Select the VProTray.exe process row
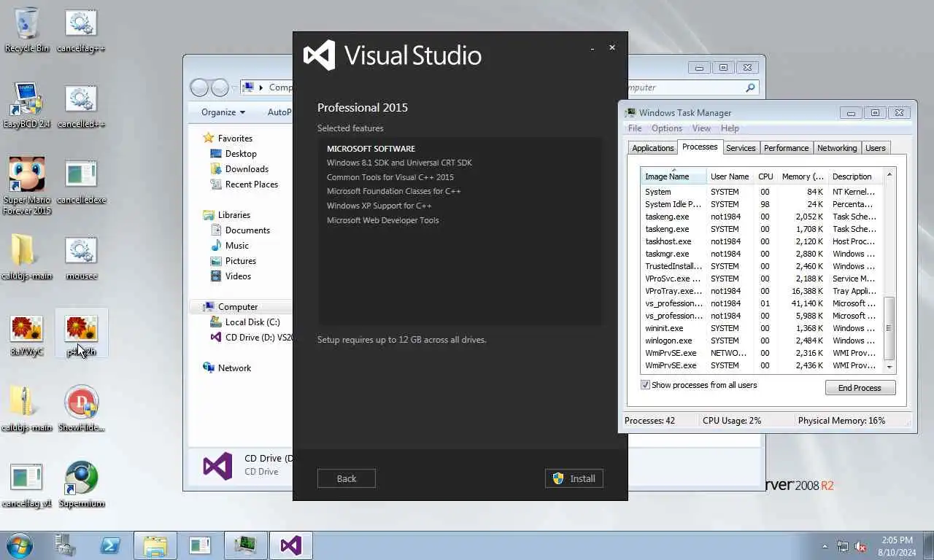This screenshot has width=934, height=560. click(762, 291)
